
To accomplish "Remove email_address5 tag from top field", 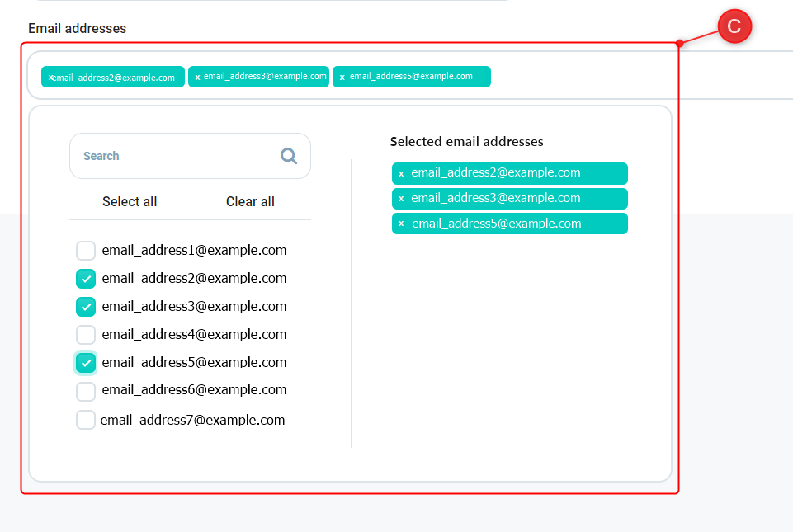I will (342, 77).
